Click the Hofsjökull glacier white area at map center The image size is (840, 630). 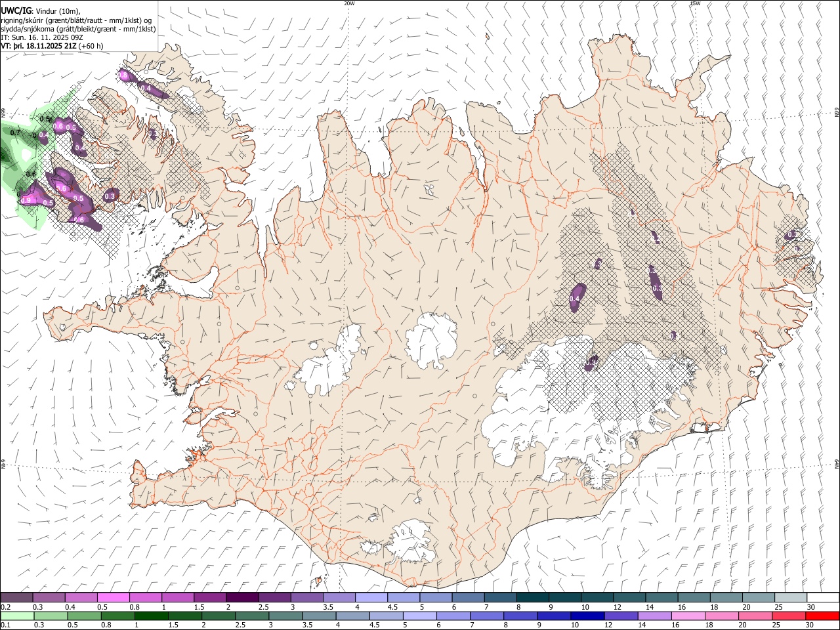point(431,340)
